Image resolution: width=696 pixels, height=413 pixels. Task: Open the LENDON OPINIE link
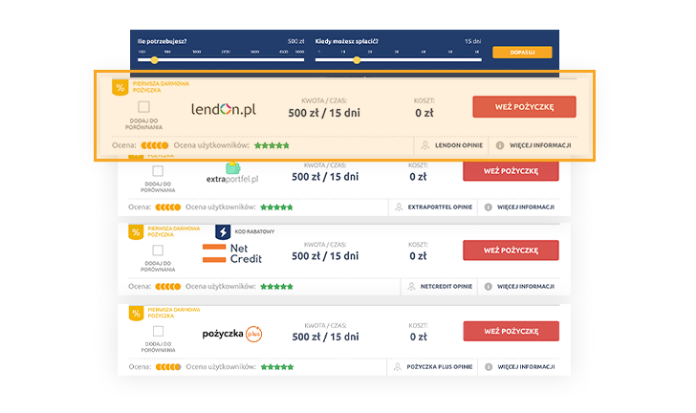pos(459,145)
